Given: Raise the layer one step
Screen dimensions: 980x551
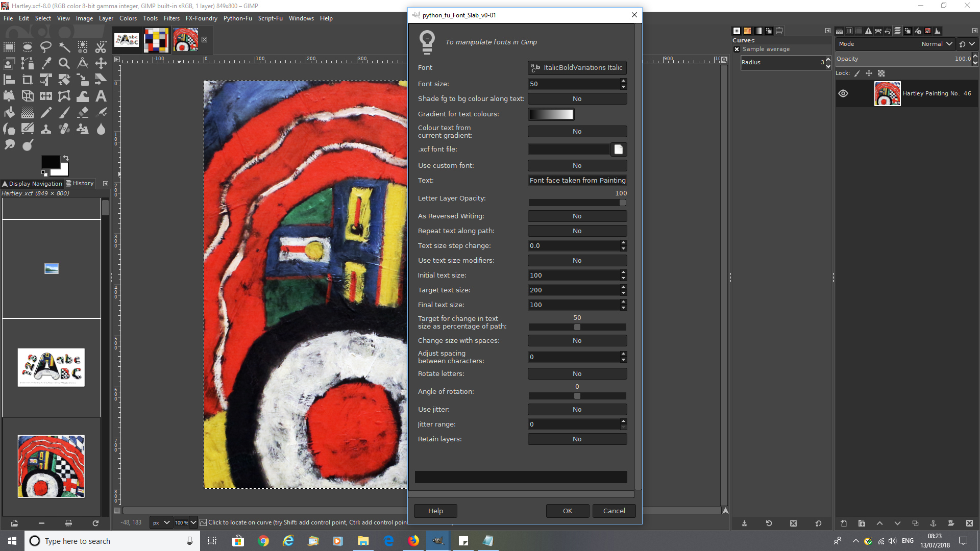Looking at the screenshot, I should (x=879, y=523).
